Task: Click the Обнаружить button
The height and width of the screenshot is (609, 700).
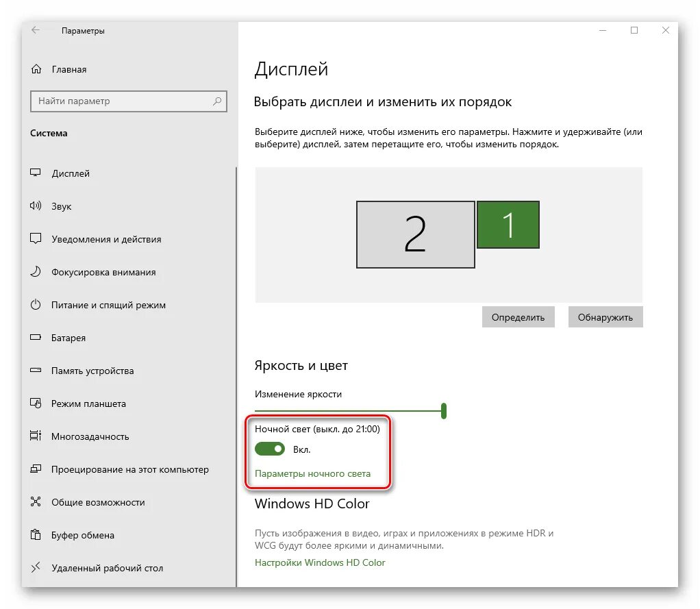Action: pos(605,317)
